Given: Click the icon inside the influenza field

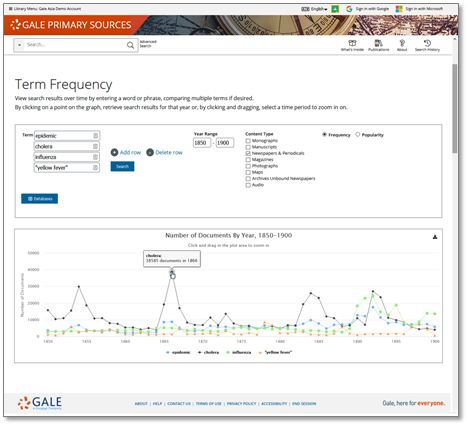Looking at the screenshot, I should point(95,157).
